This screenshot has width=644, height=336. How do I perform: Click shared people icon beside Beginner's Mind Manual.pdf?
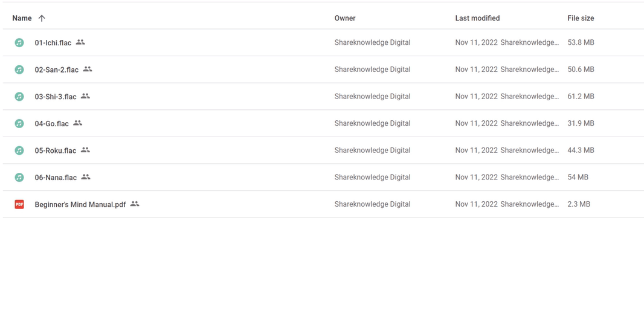coord(135,204)
